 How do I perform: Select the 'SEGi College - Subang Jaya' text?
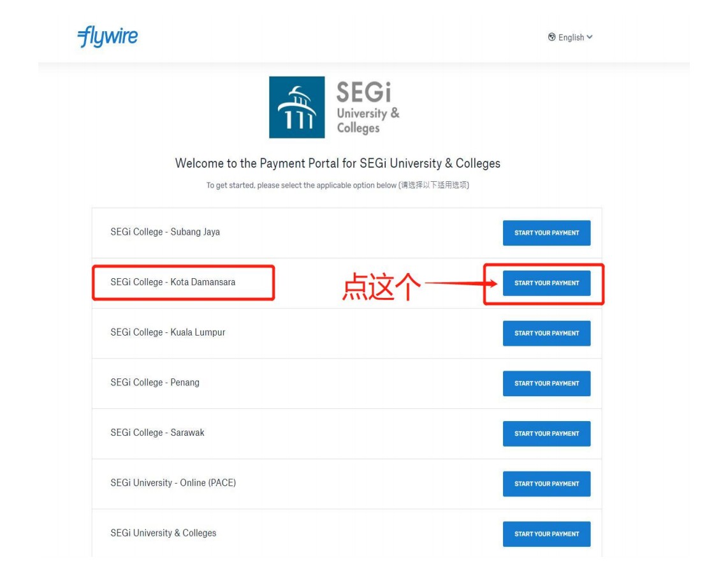click(x=165, y=232)
